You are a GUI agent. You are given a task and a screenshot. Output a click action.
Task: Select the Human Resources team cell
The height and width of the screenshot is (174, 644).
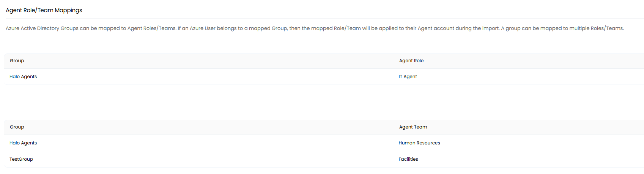419,143
